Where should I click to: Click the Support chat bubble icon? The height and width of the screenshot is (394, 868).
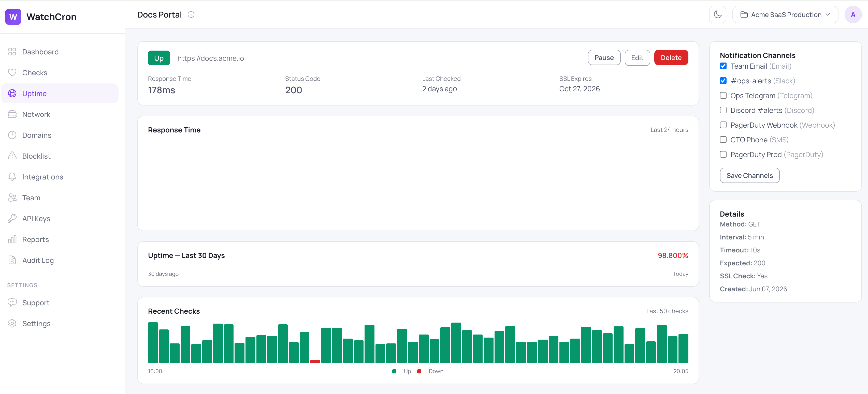coord(12,302)
